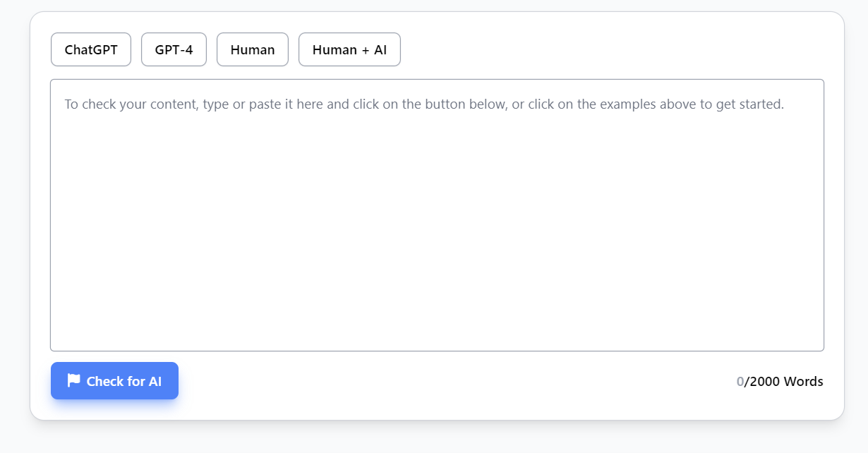Click the flag icon on Check for AI

click(72, 380)
